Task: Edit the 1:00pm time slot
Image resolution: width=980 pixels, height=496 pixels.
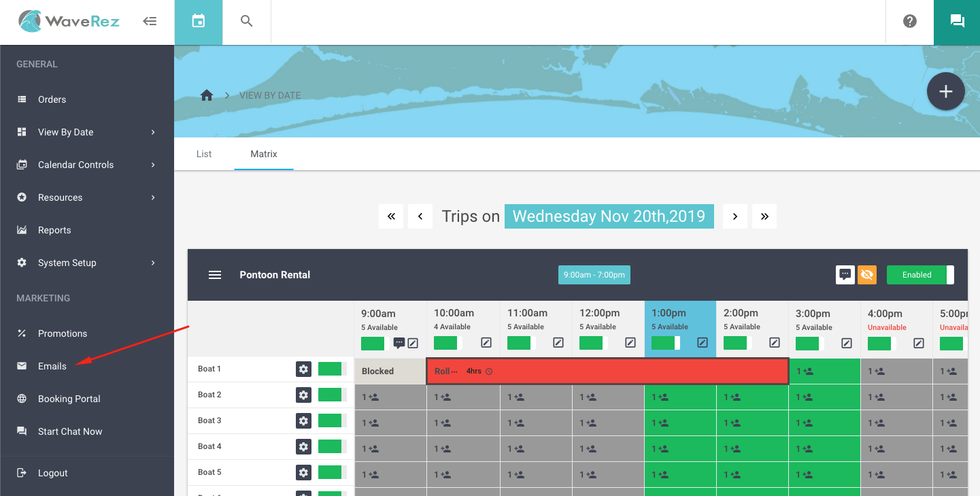Action: coord(703,343)
